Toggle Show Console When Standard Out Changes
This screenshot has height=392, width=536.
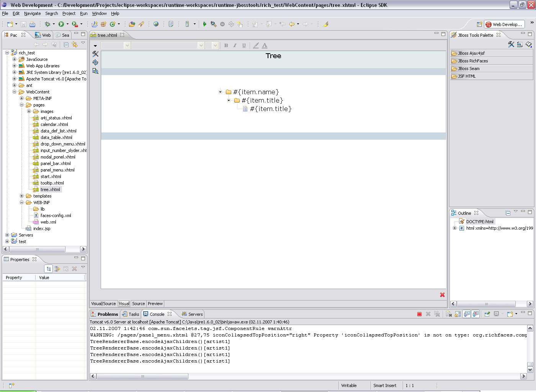(467, 314)
